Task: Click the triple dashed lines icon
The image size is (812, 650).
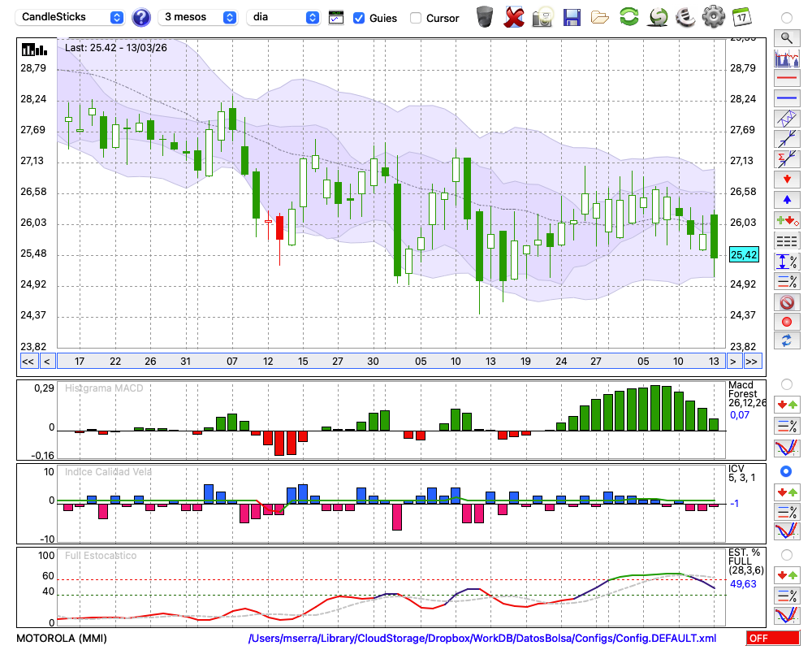Action: (787, 241)
